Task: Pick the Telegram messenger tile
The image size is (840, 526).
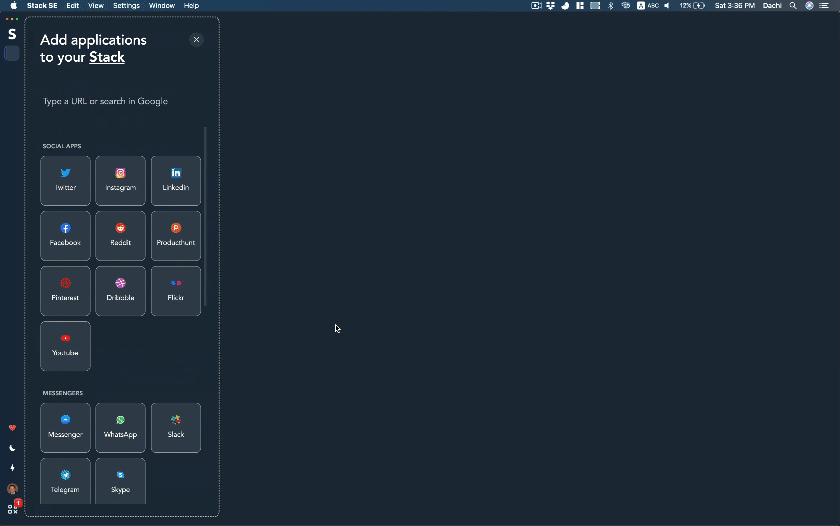Action: 65,481
